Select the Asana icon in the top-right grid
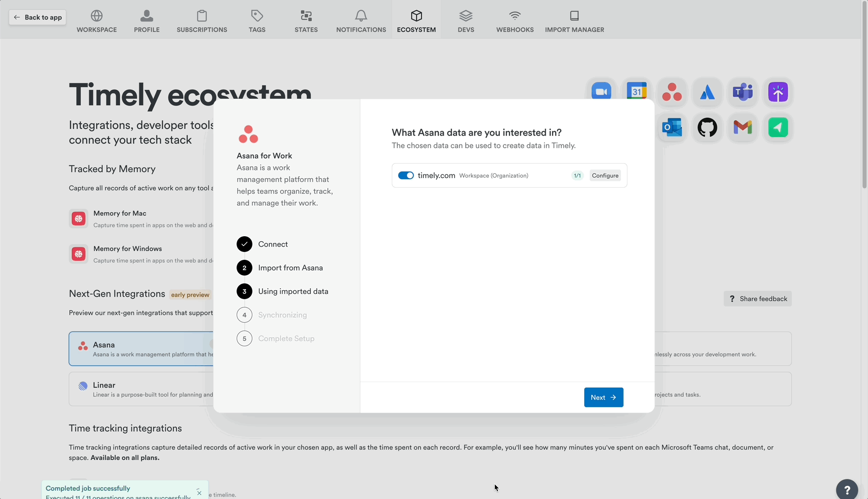Screen dimensions: 868x499 672,92
